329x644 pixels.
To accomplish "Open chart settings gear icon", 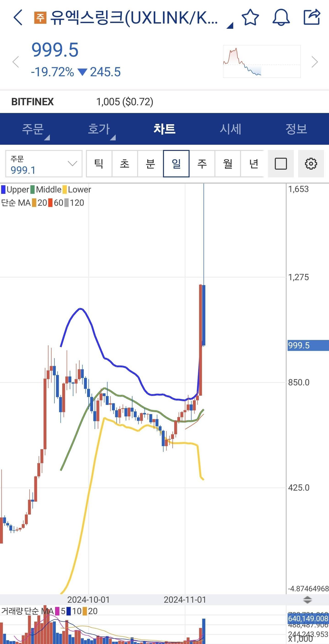I will [311, 164].
